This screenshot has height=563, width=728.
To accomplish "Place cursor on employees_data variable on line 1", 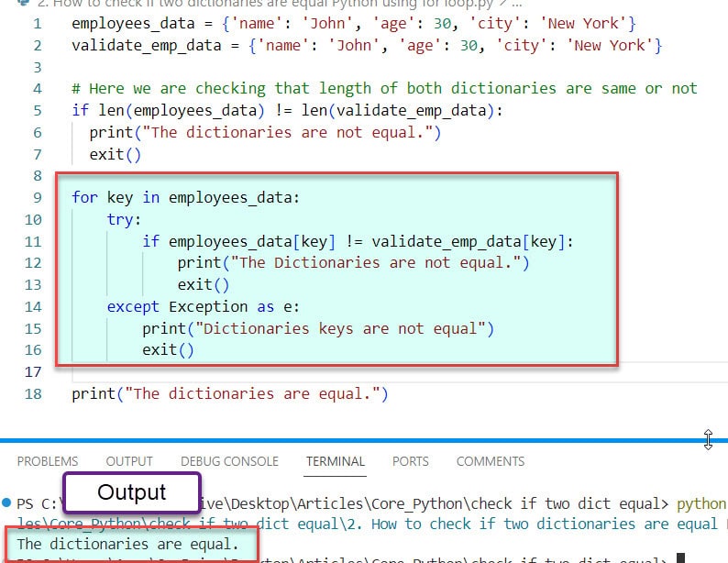I will [x=133, y=24].
